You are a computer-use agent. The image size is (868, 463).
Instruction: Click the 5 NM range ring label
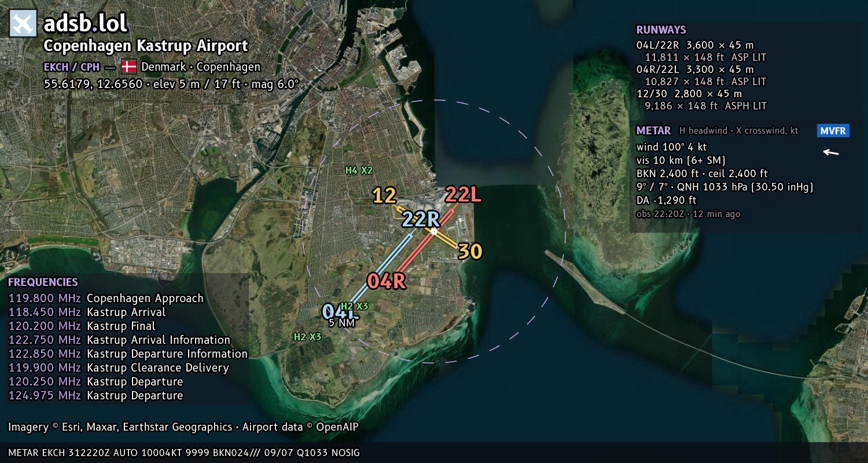point(341,323)
